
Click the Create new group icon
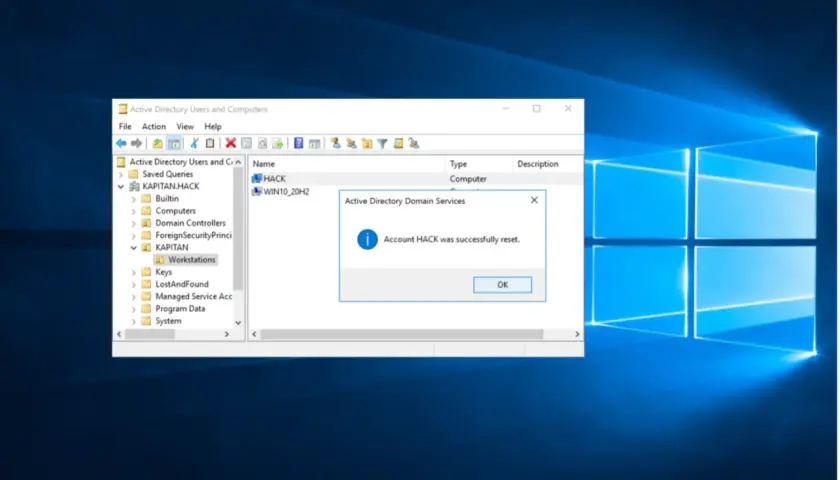351,143
